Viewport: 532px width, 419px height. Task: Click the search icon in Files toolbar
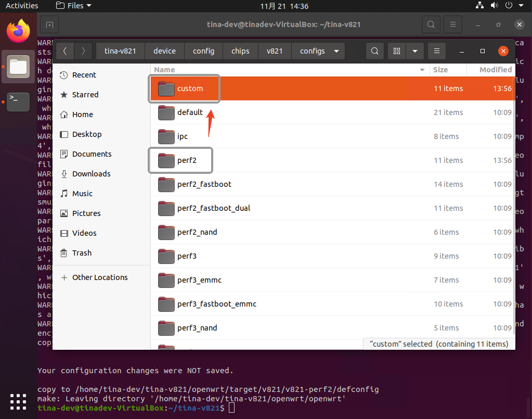pyautogui.click(x=374, y=51)
